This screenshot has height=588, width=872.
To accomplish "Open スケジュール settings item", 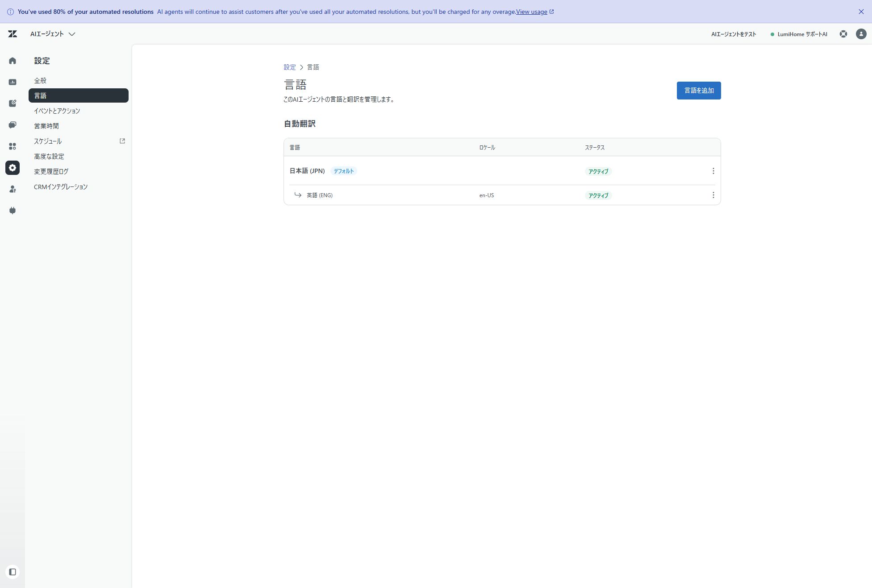I will click(79, 141).
